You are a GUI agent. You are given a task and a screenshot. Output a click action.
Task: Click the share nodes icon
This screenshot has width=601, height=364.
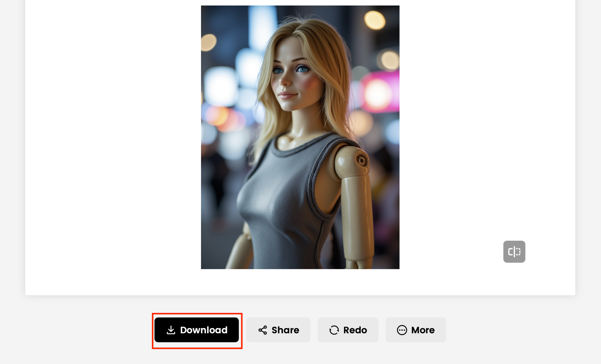click(263, 330)
